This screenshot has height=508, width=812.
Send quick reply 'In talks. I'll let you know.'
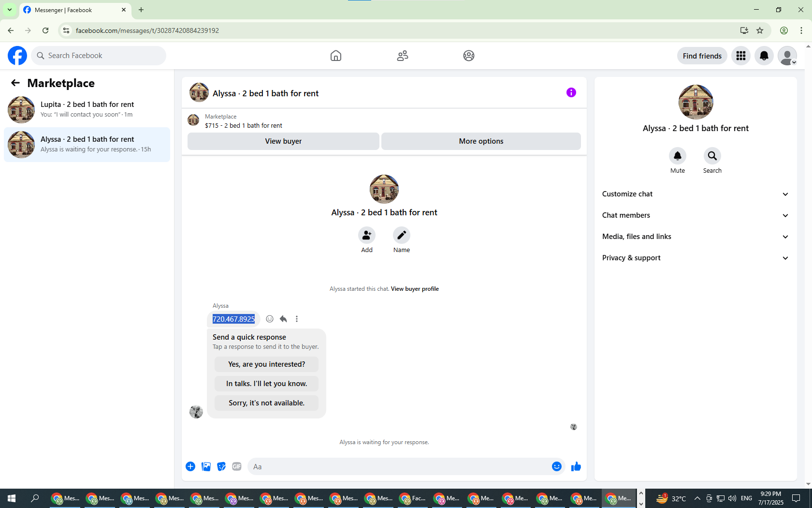pyautogui.click(x=266, y=384)
